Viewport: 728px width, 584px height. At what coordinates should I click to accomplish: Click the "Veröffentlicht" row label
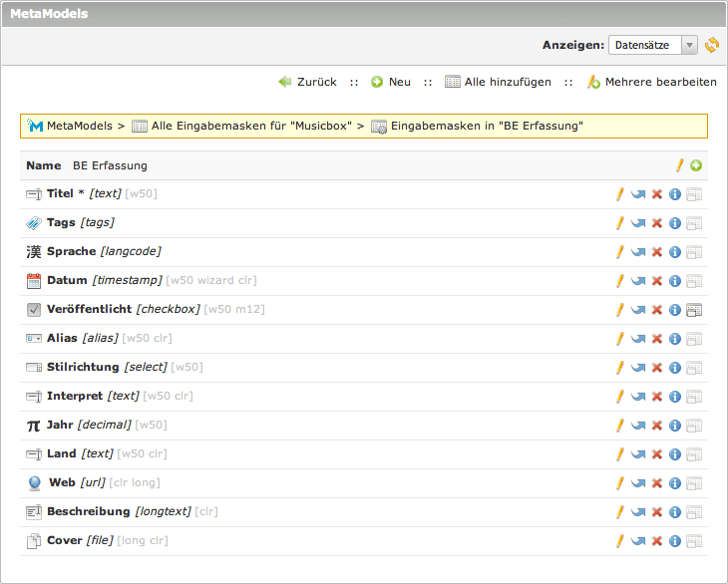point(89,309)
